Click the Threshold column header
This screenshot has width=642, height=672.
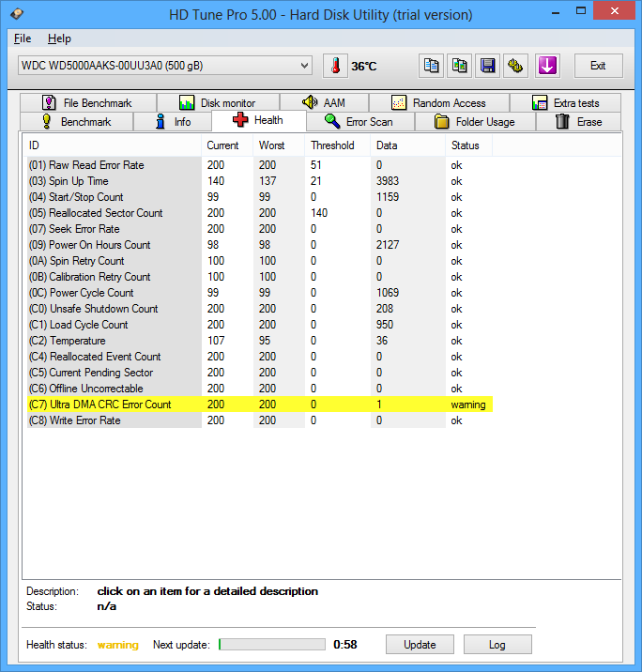click(x=337, y=145)
